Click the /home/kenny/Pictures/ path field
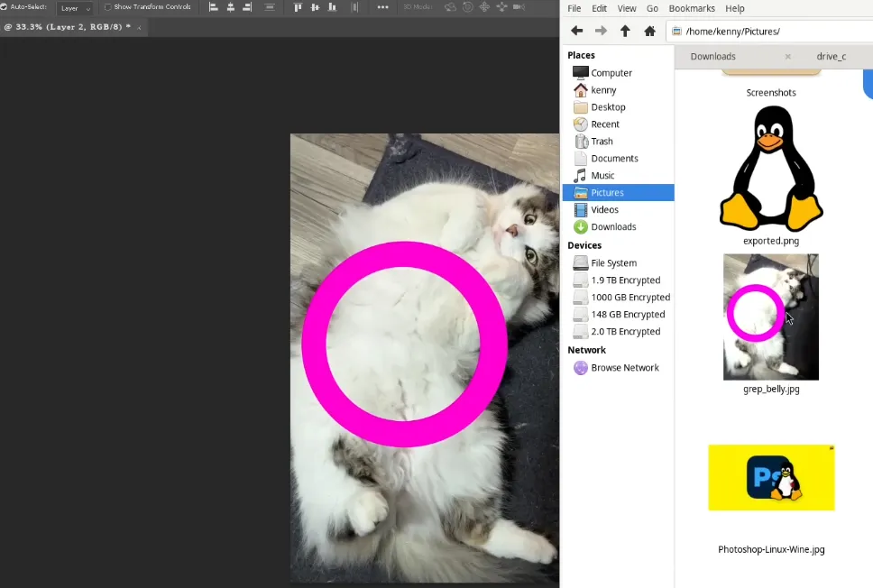 click(x=771, y=32)
